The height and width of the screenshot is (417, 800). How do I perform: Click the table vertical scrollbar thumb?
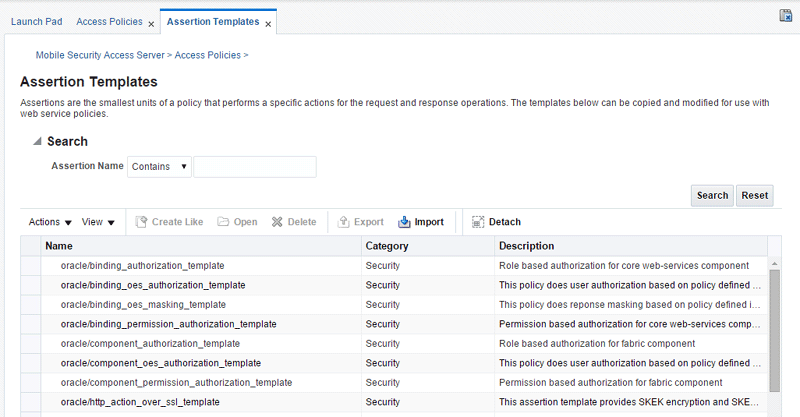[x=774, y=331]
